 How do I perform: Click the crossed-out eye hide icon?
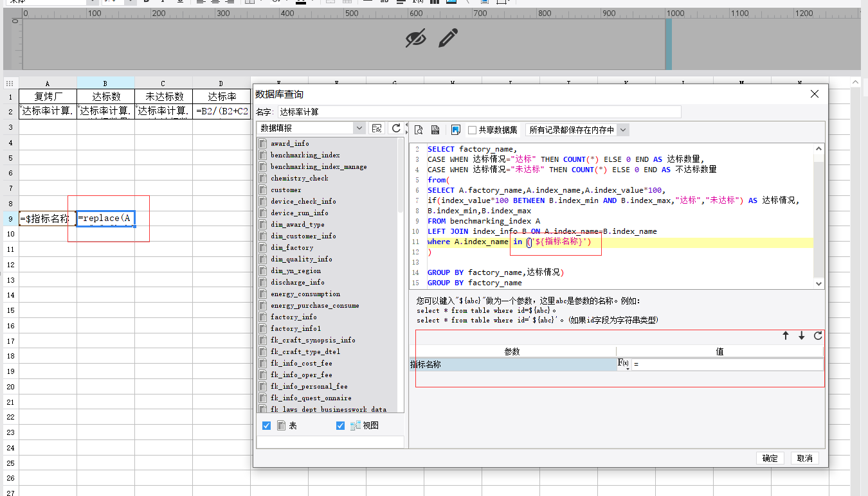coord(416,39)
